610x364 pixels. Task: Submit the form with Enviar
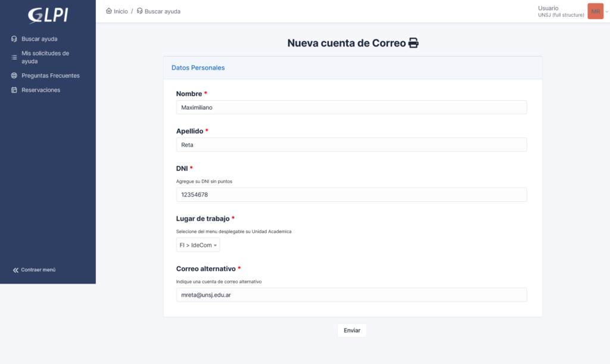pos(352,331)
